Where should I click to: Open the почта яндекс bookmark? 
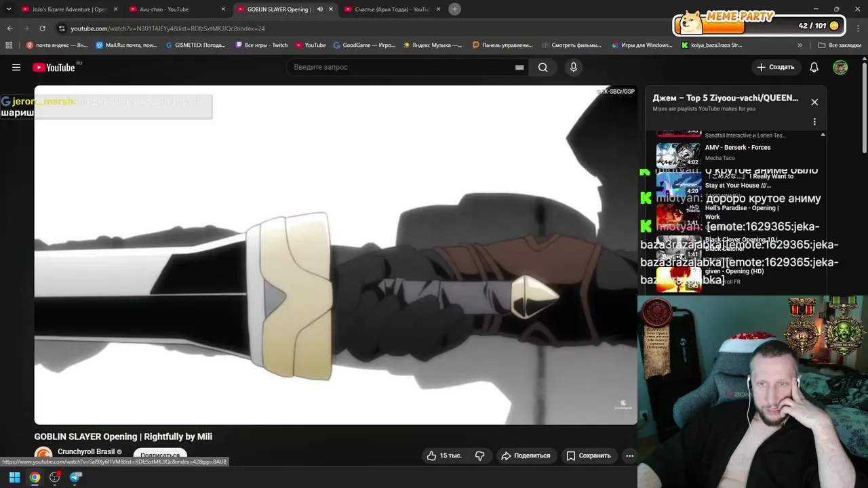coord(57,45)
